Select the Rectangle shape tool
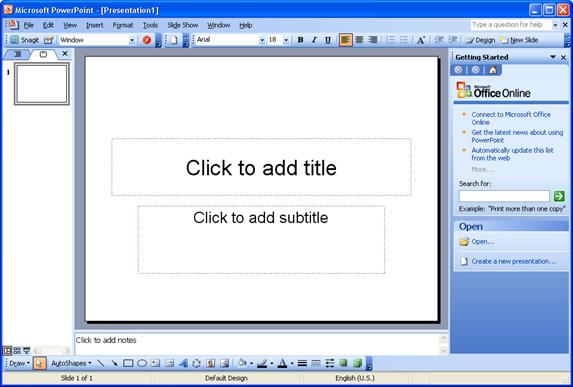The image size is (573, 387). (x=128, y=363)
